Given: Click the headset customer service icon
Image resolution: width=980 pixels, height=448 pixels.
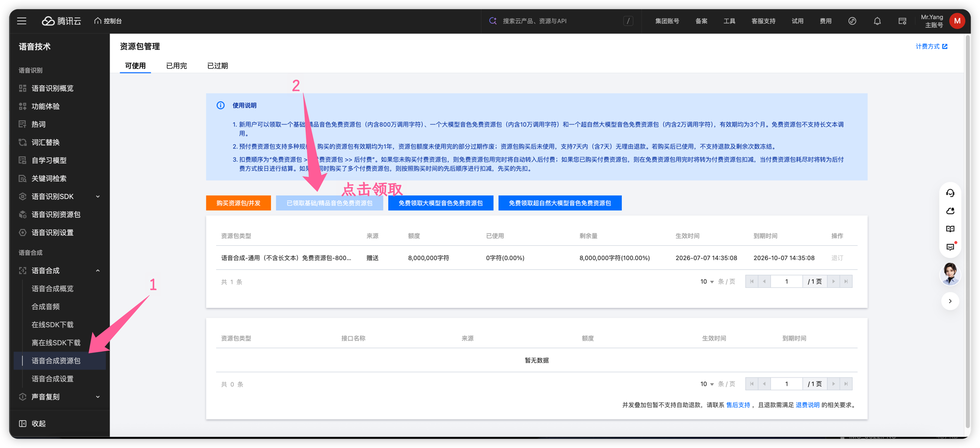Looking at the screenshot, I should coord(950,193).
